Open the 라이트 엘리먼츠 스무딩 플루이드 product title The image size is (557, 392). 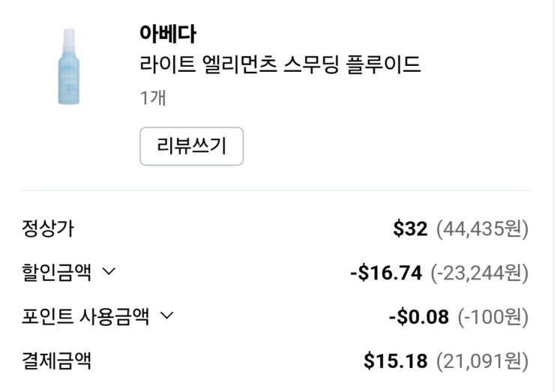[280, 64]
